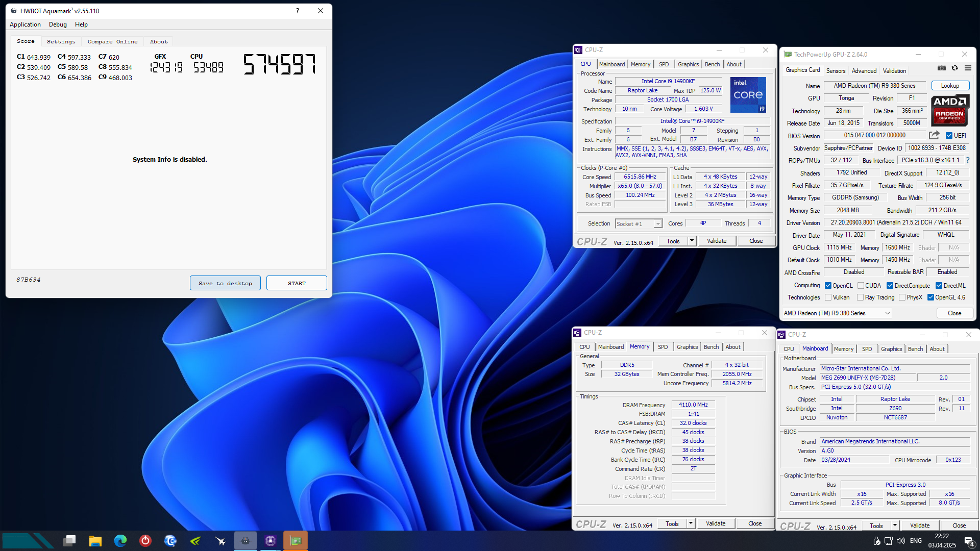
Task: Open Tools dropdown arrow in CPU tab window
Action: point(692,241)
